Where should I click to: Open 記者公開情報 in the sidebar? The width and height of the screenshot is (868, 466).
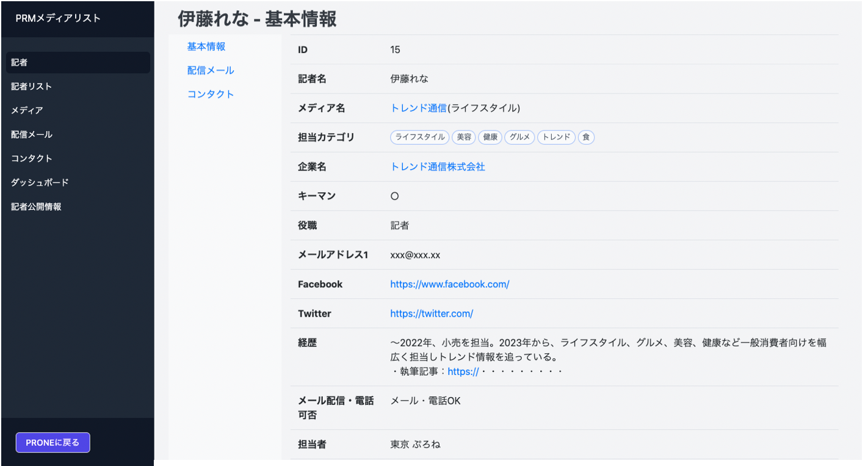click(36, 207)
